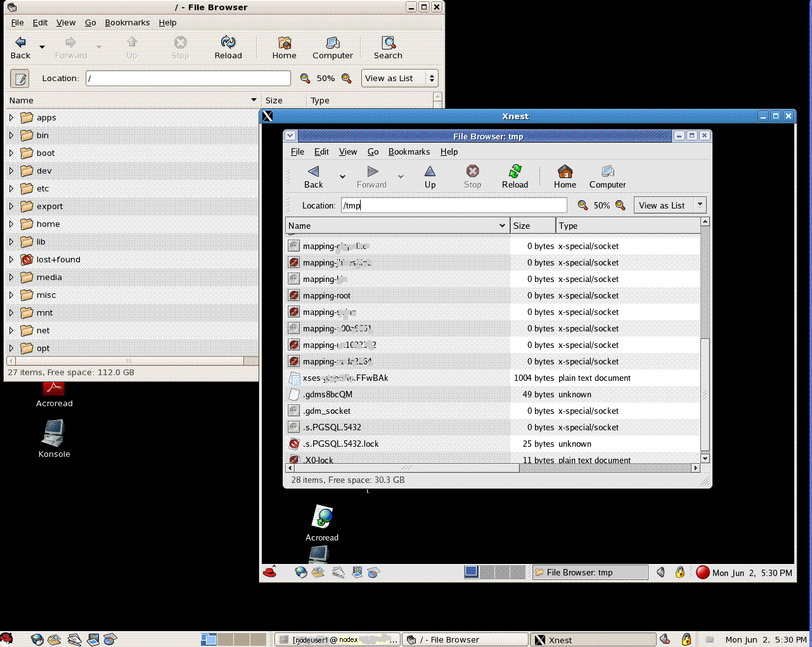
Task: Expand the home folder tree
Action: tap(11, 224)
